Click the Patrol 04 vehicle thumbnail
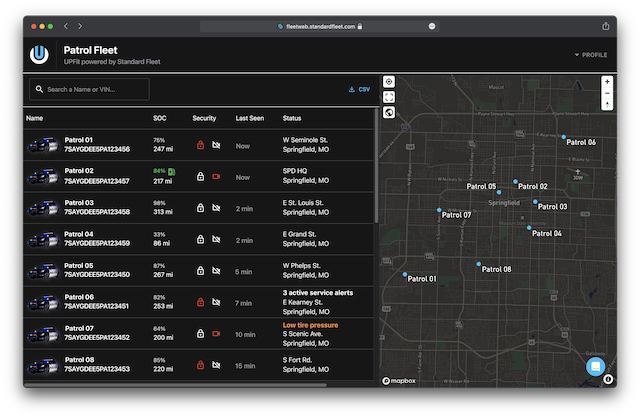This screenshot has height=417, width=640. tap(44, 239)
